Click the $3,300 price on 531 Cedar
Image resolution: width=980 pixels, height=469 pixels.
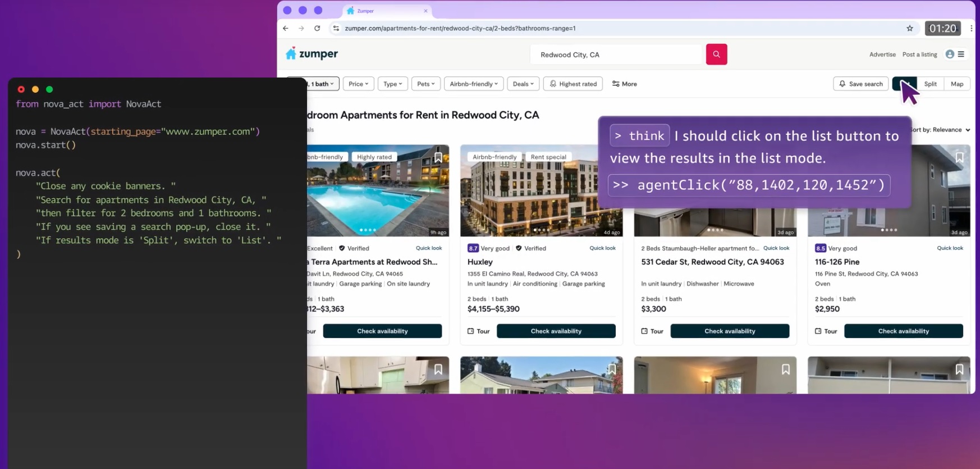(x=653, y=309)
